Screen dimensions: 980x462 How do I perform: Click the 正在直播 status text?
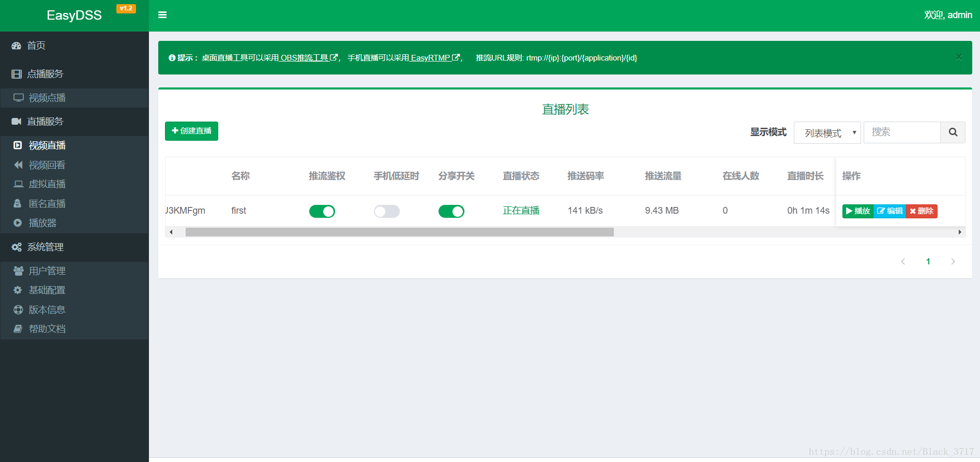click(x=521, y=211)
